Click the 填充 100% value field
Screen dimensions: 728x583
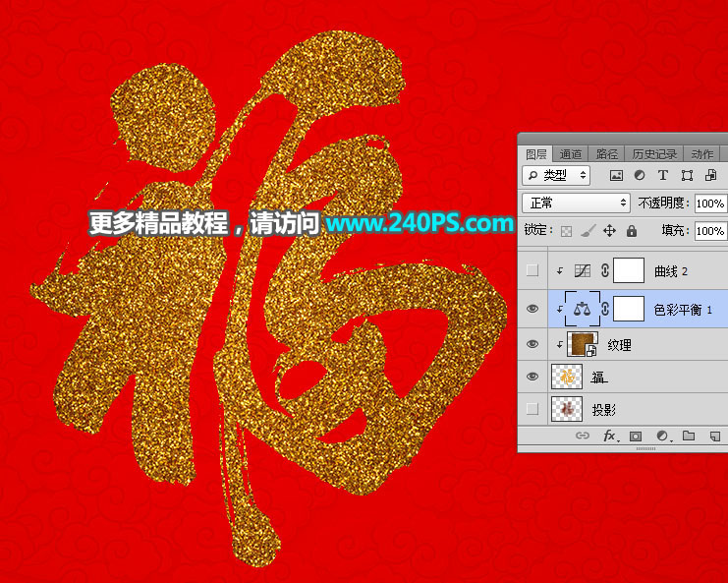(710, 231)
